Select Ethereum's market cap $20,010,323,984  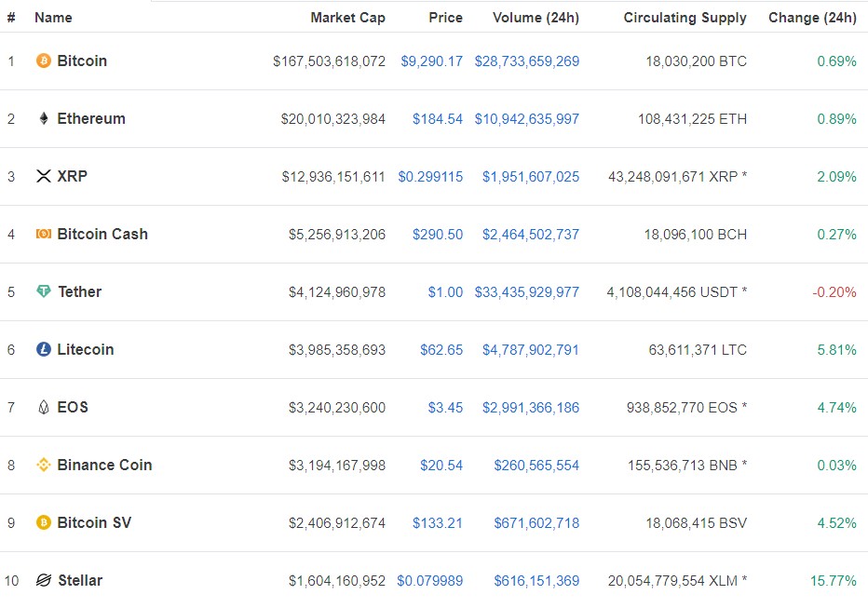click(333, 119)
